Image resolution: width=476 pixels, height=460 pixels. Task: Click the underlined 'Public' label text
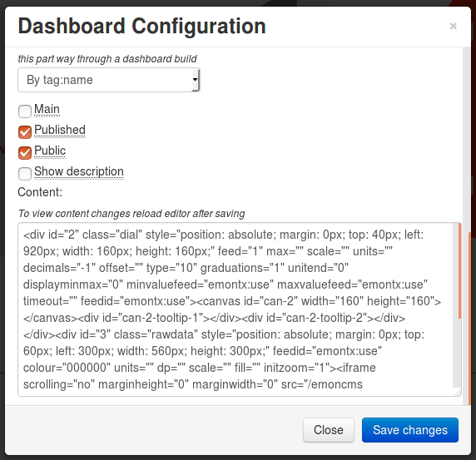click(50, 151)
